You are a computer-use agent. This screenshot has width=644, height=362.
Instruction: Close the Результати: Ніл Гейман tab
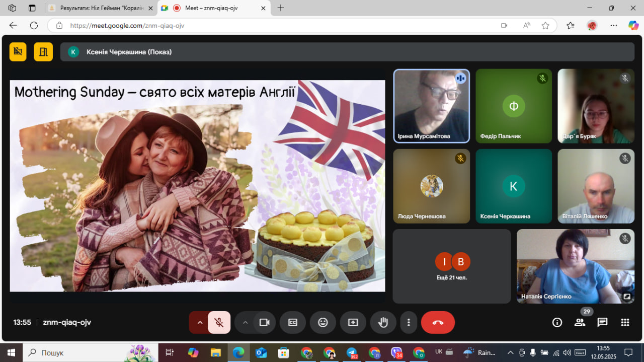[x=150, y=8]
